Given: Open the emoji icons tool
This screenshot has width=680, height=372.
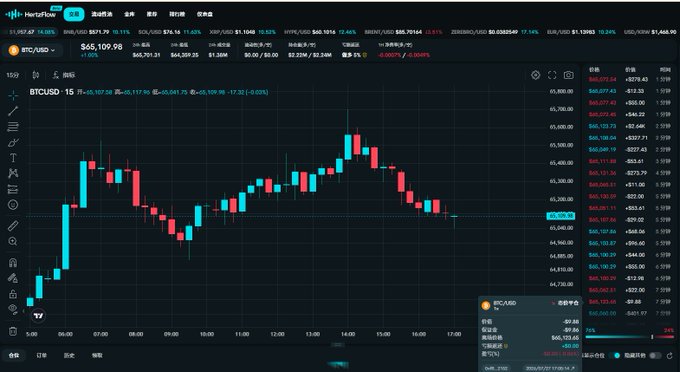Looking at the screenshot, I should (x=13, y=205).
